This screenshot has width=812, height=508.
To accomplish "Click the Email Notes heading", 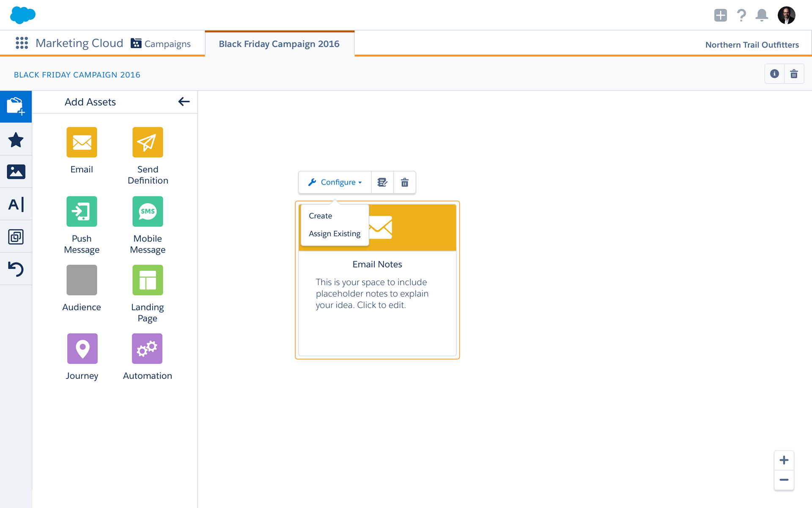I will click(x=377, y=264).
